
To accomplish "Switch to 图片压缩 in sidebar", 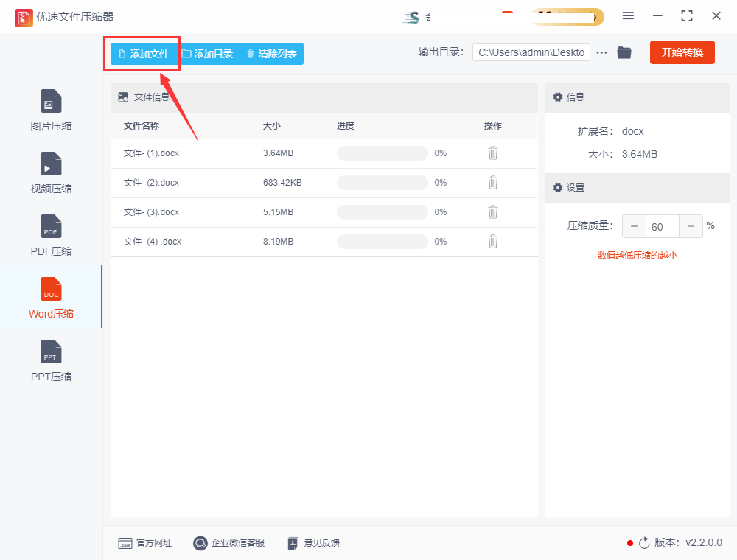I will [x=52, y=111].
